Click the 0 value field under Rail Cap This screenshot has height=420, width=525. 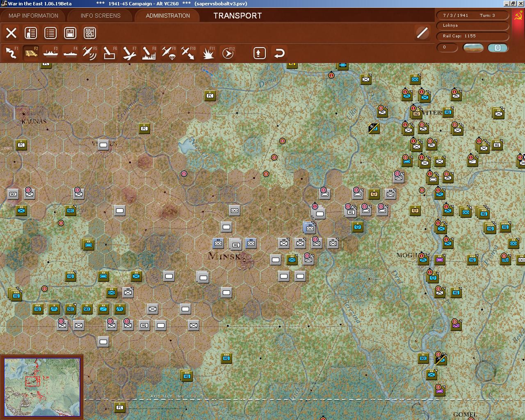(447, 47)
